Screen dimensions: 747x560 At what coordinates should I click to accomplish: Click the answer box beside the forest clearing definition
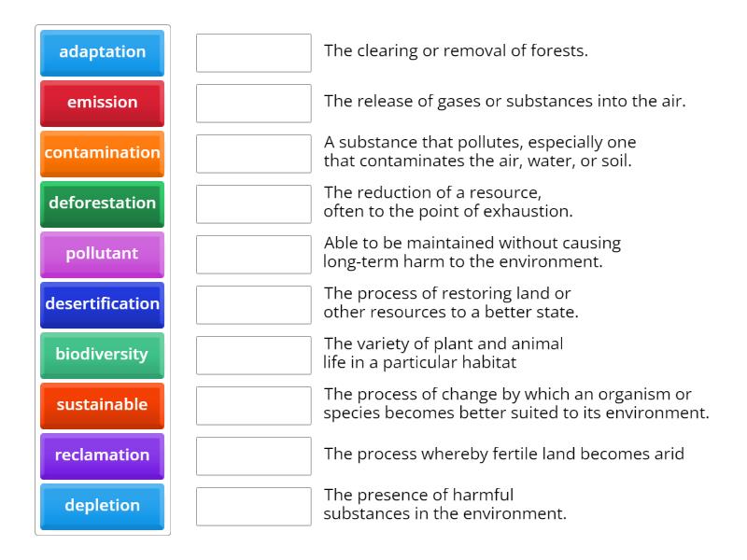coord(253,53)
